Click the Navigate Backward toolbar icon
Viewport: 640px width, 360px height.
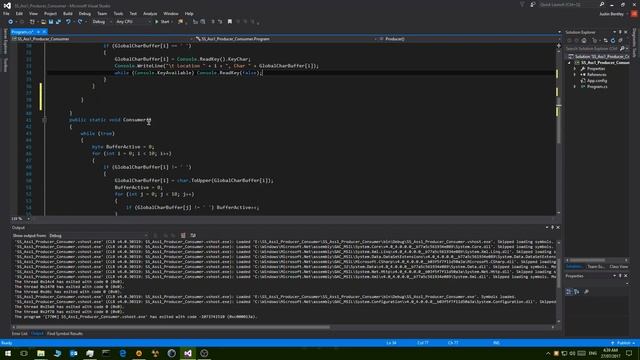[10, 22]
